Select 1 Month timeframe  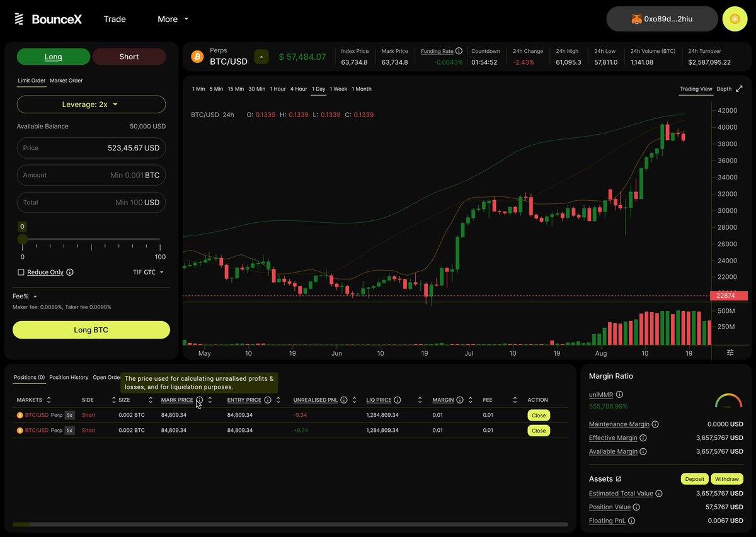[362, 89]
